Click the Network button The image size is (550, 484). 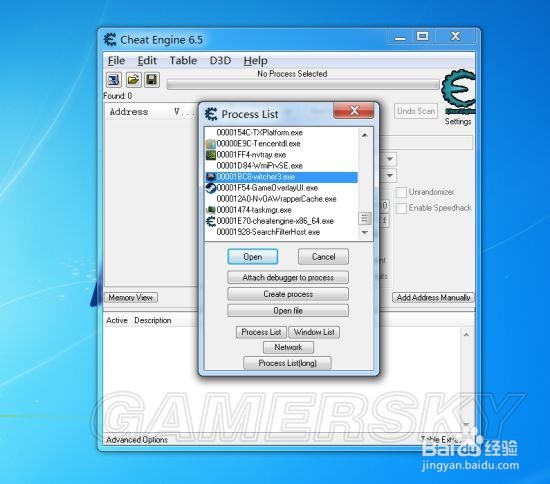click(288, 347)
